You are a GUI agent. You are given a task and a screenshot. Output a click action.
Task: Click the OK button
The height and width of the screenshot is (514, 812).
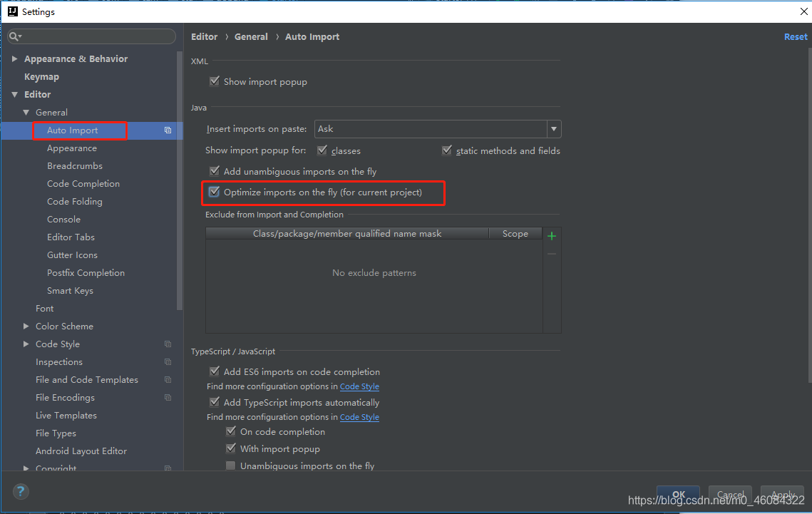point(679,494)
